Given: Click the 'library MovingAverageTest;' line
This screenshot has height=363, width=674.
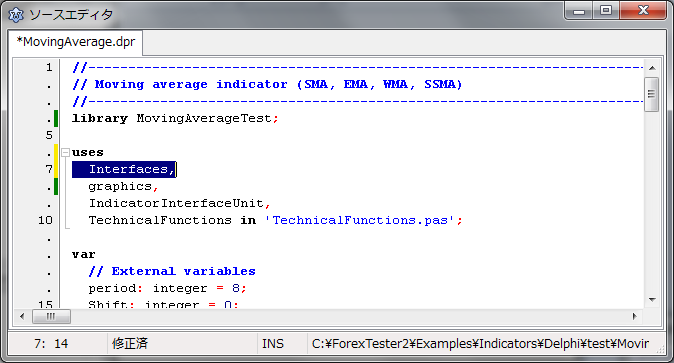Looking at the screenshot, I should click(x=175, y=118).
